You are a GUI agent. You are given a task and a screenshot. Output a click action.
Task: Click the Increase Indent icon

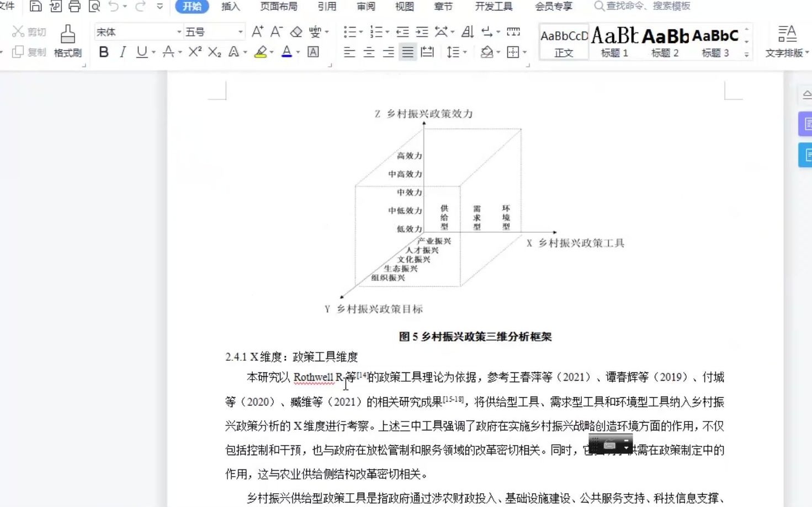[x=422, y=32]
